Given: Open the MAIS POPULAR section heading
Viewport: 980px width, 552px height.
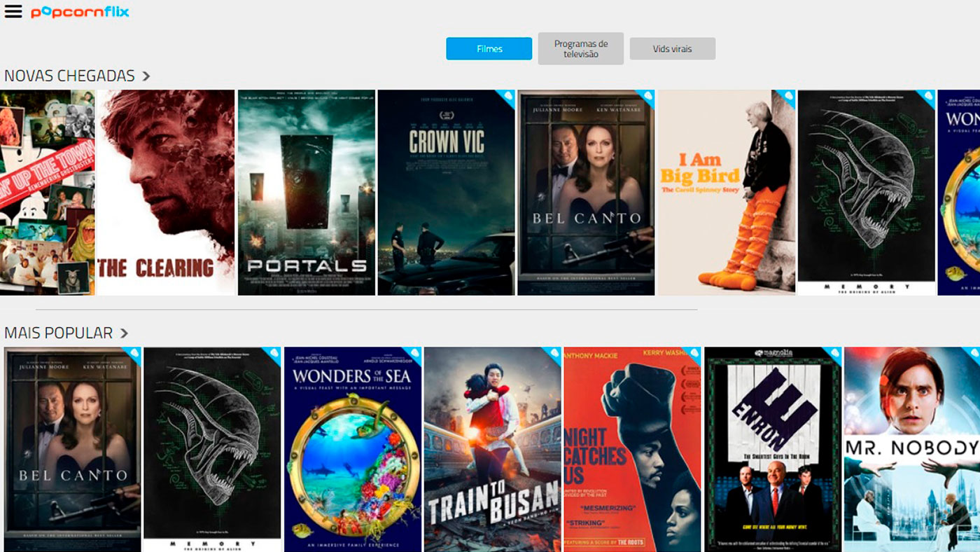Looking at the screenshot, I should coord(58,333).
